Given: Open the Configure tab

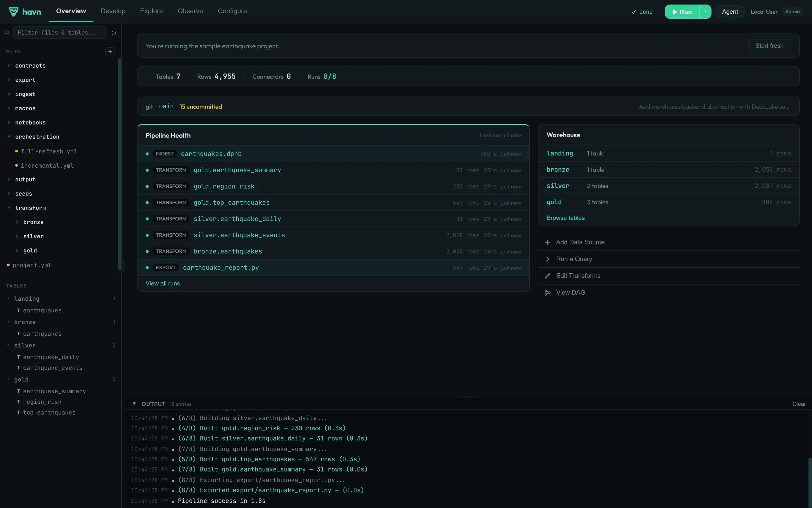Looking at the screenshot, I should [232, 11].
